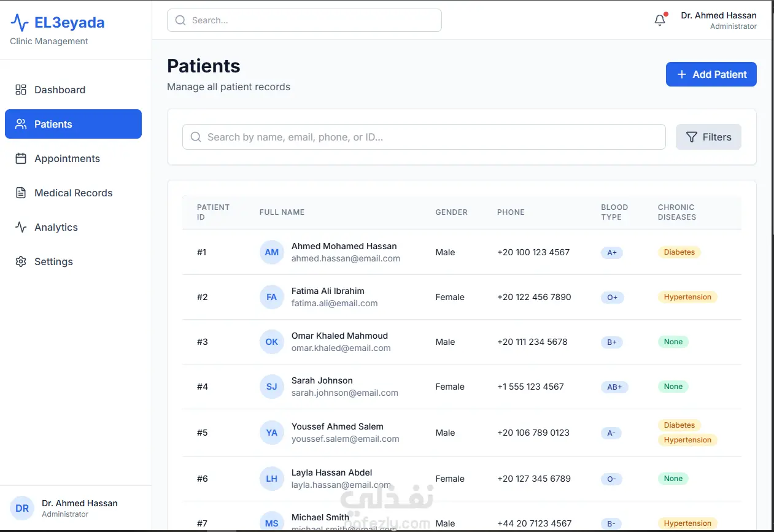Image resolution: width=774 pixels, height=532 pixels.
Task: Click the CHRONIC DISEASES column header
Action: pos(676,212)
